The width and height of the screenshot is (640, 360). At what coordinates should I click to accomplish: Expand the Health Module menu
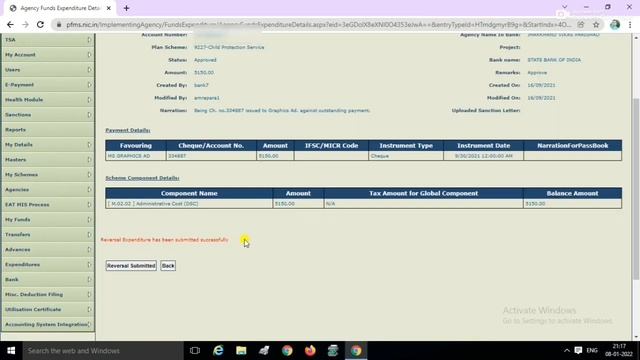[x=48, y=100]
